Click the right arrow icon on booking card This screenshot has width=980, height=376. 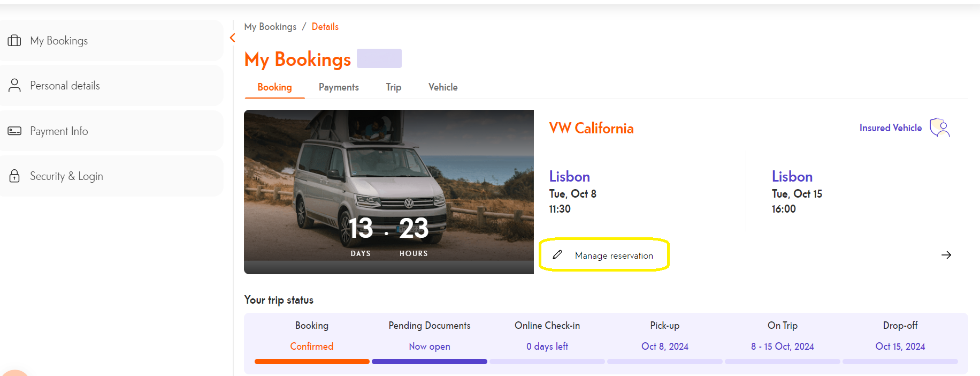946,255
